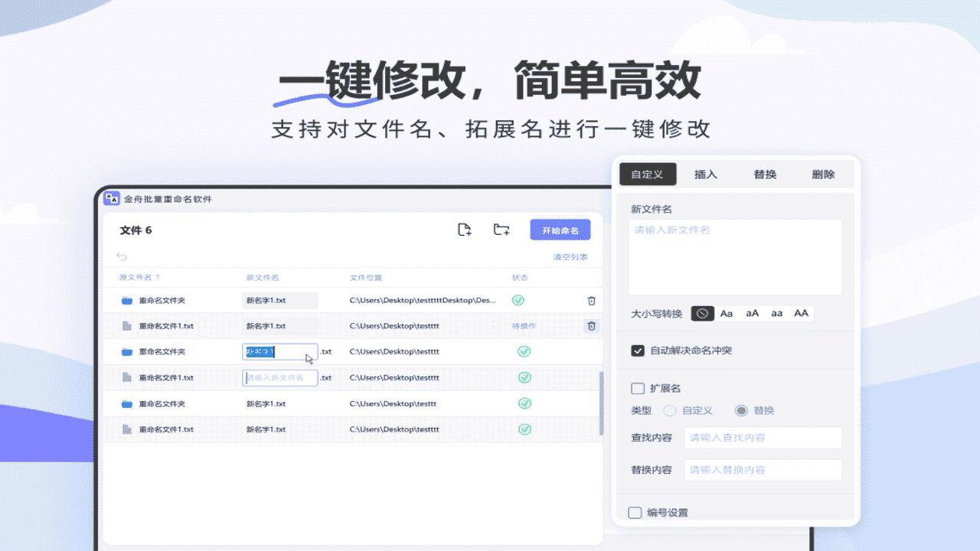Screen dimensions: 980x551
Task: Click the disable case conversion icon
Action: point(701,313)
